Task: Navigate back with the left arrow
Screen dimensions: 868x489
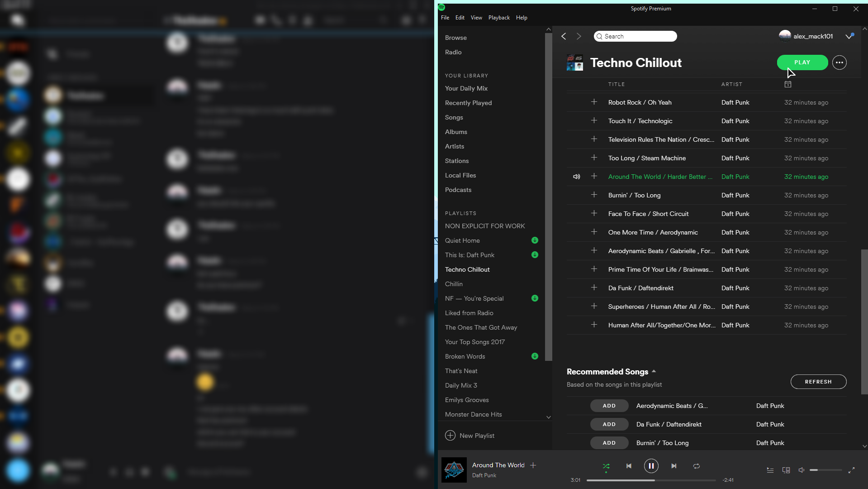Action: [x=564, y=36]
